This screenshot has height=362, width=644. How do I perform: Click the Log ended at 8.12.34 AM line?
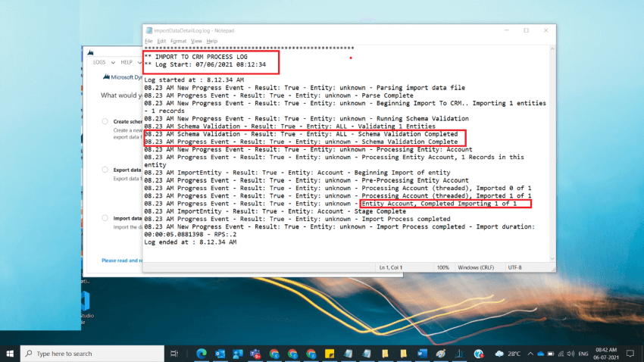[x=190, y=242]
